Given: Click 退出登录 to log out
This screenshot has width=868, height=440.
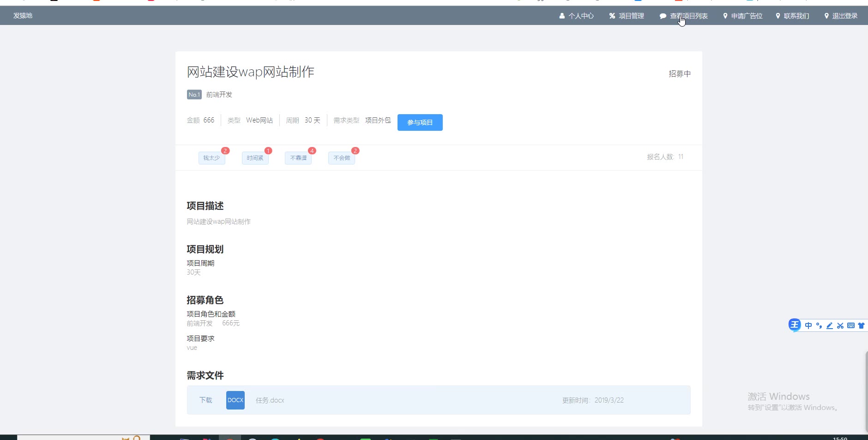Looking at the screenshot, I should 841,16.
